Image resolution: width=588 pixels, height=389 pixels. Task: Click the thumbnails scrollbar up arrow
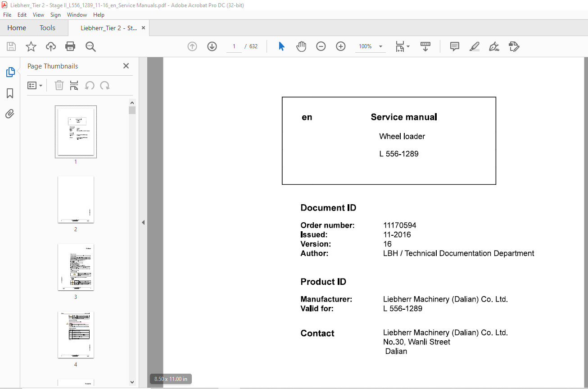click(132, 102)
